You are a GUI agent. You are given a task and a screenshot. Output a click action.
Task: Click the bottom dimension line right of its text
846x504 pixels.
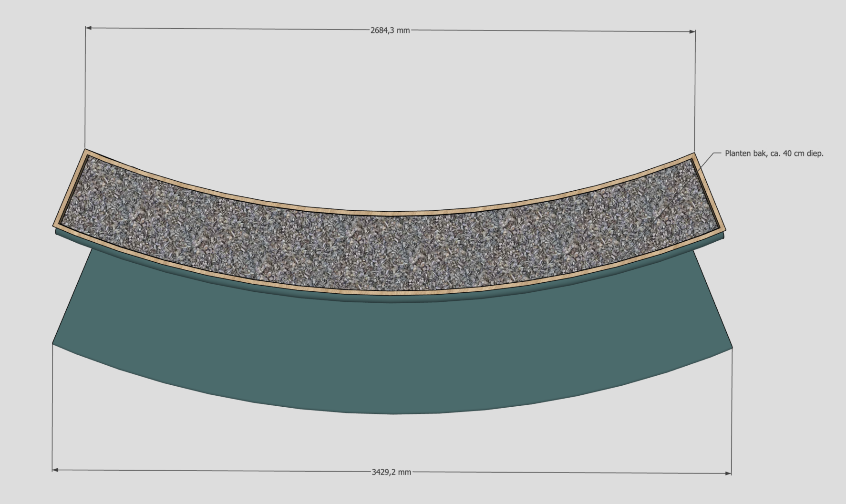572,473
